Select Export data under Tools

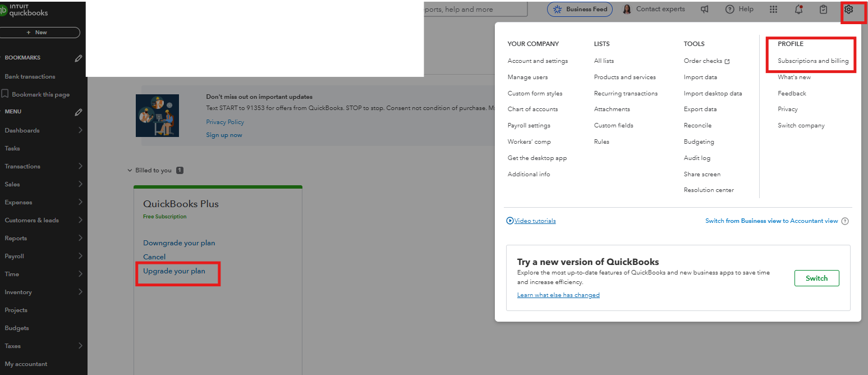(x=700, y=109)
